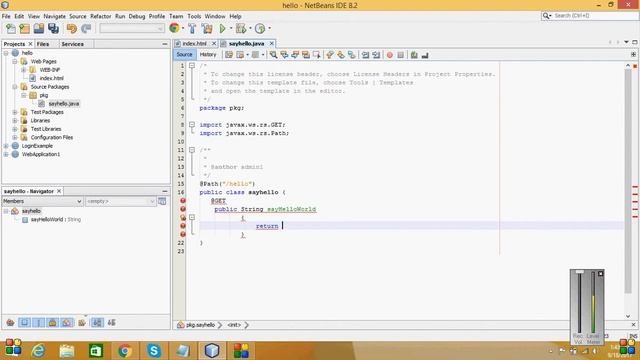This screenshot has width=640, height=360.
Task: Click the History view button
Action: click(208, 55)
